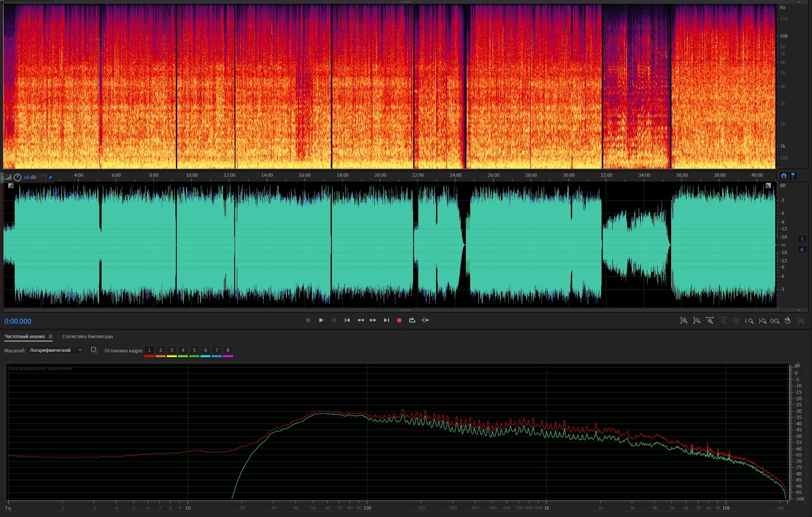
Task: Zoom to selection in-point icon
Action: pos(749,321)
